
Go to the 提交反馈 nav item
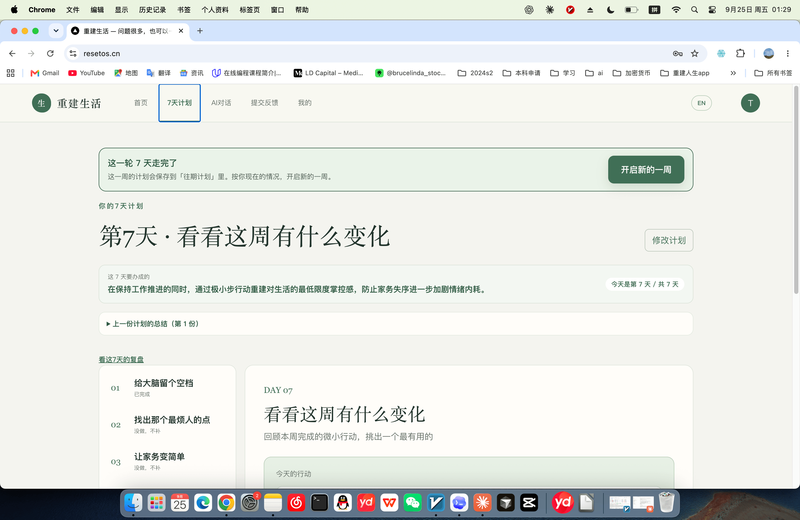[x=264, y=103]
